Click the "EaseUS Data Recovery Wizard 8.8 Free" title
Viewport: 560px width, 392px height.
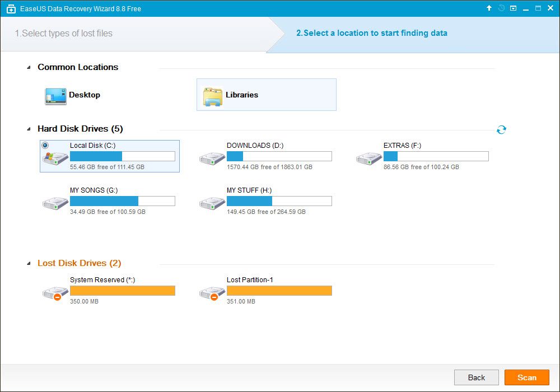[x=80, y=9]
